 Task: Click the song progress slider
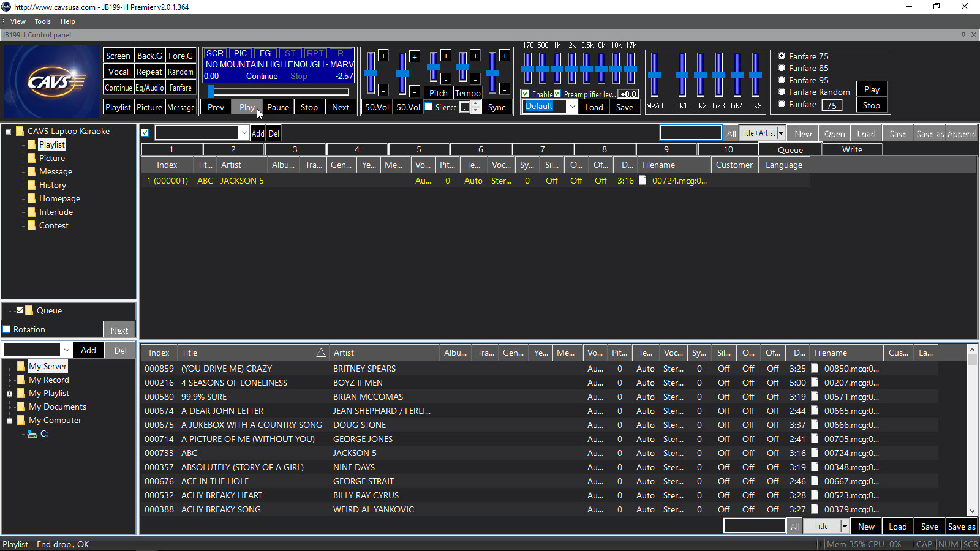pos(279,92)
